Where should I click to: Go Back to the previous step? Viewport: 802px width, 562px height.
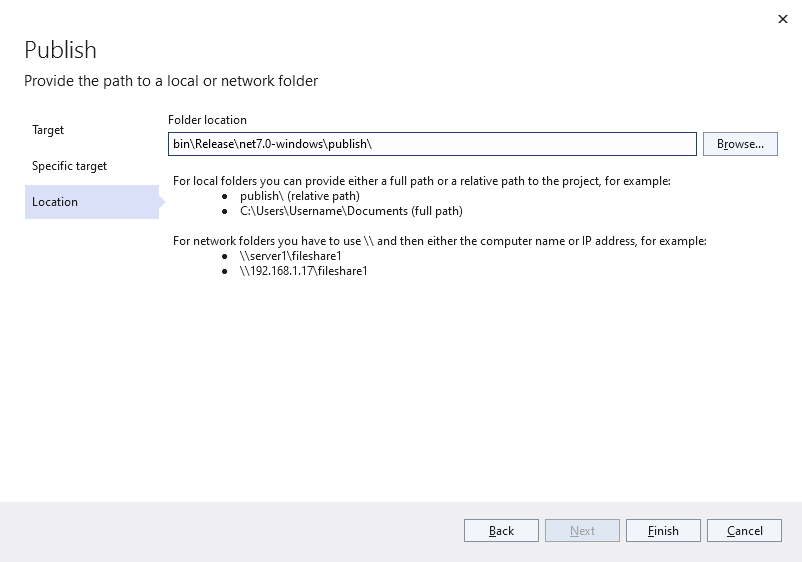coord(501,531)
